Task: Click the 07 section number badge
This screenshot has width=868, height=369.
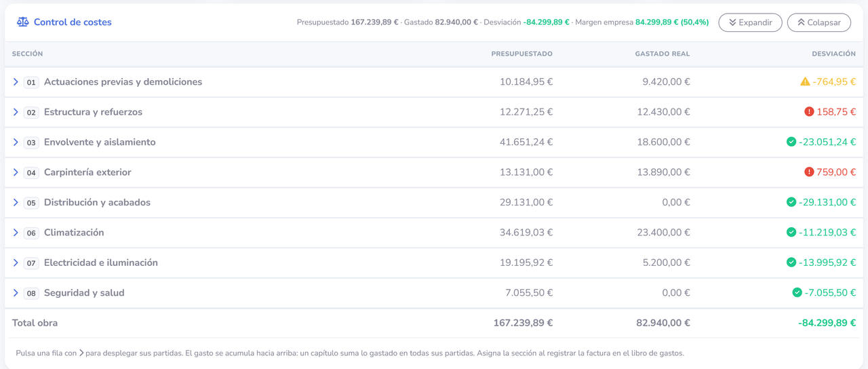Action: tap(31, 263)
